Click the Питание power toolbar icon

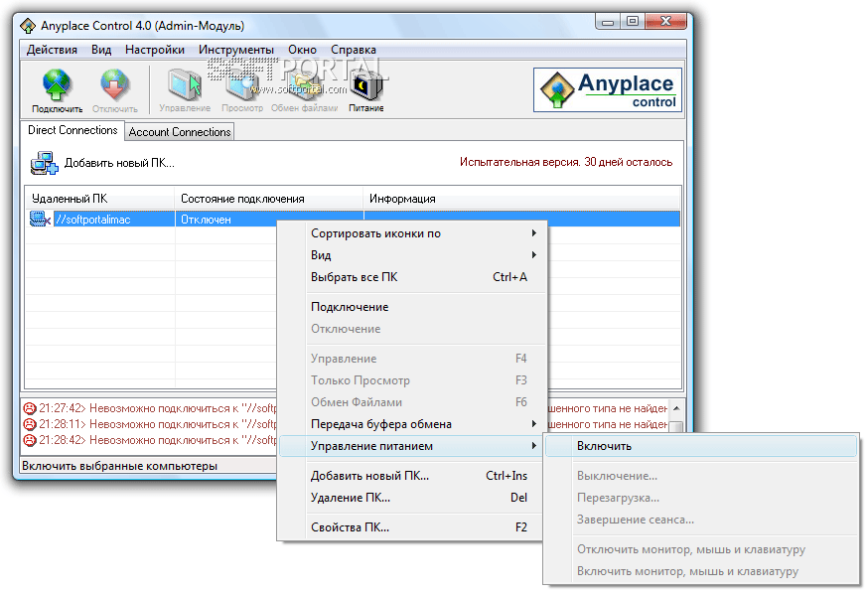click(x=365, y=86)
